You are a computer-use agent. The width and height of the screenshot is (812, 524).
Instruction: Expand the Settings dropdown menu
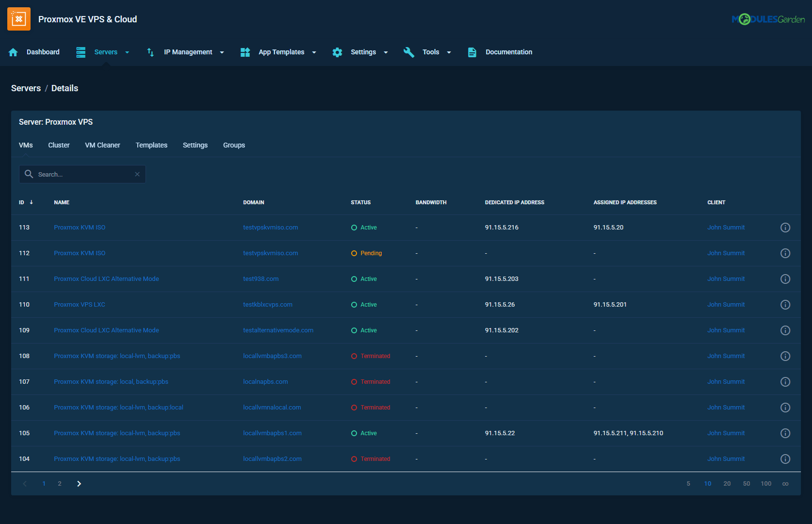[x=386, y=52]
